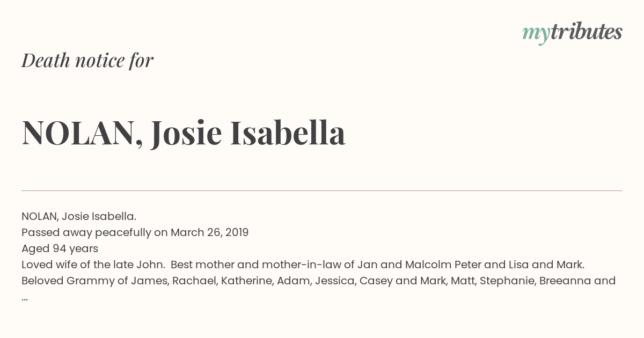The width and height of the screenshot is (644, 338).
Task: Click the word "NOLAN," in large title
Action: coord(83,133)
